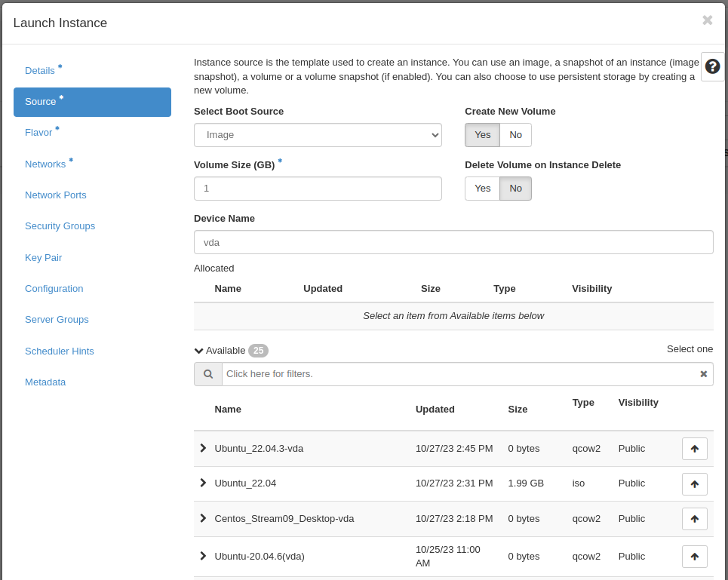This screenshot has height=580, width=728.
Task: Sort Available table by Type header
Action: click(x=583, y=403)
